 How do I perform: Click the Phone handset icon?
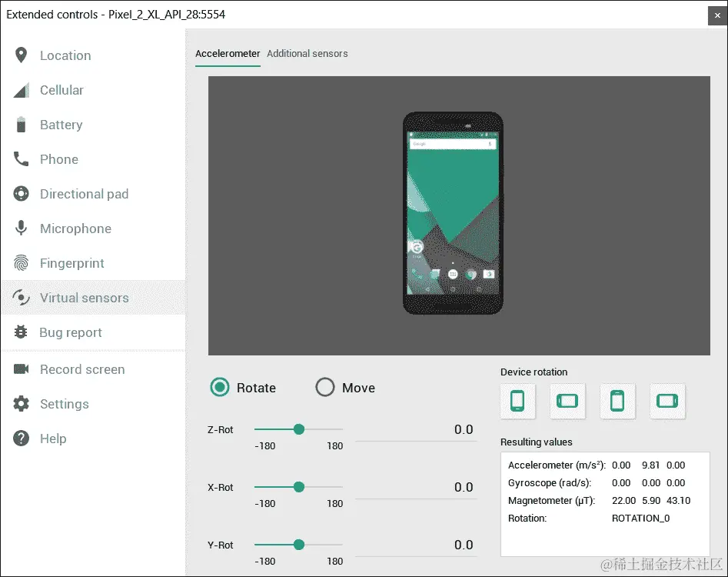[x=21, y=159]
